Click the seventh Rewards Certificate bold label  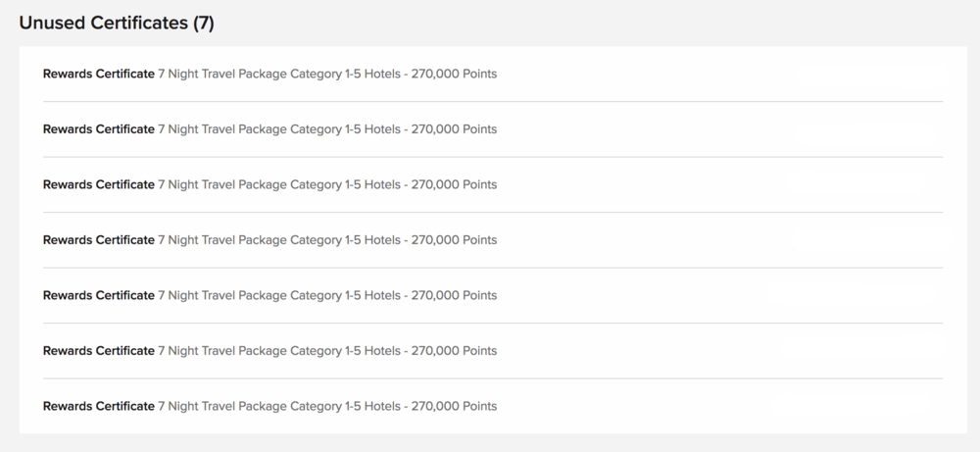tap(98, 406)
